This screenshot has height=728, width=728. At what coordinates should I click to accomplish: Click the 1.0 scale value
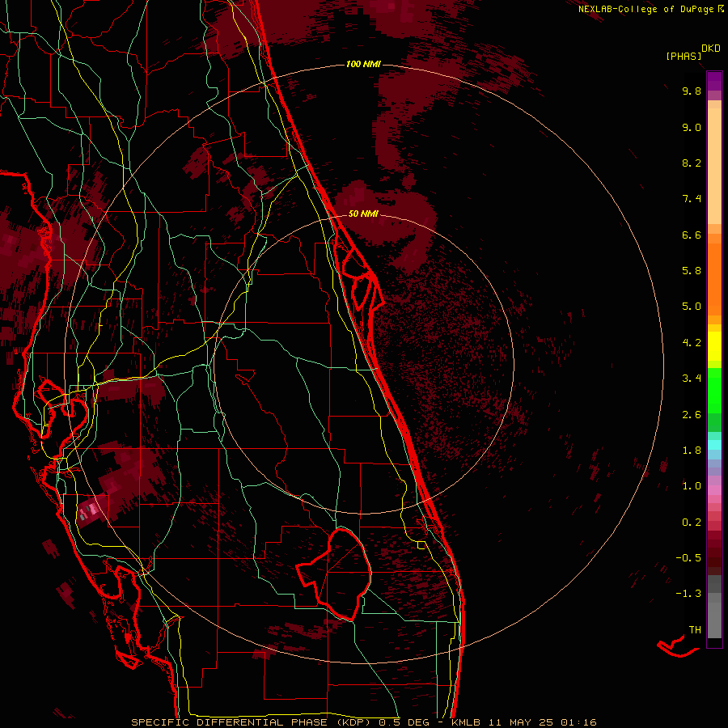click(692, 486)
